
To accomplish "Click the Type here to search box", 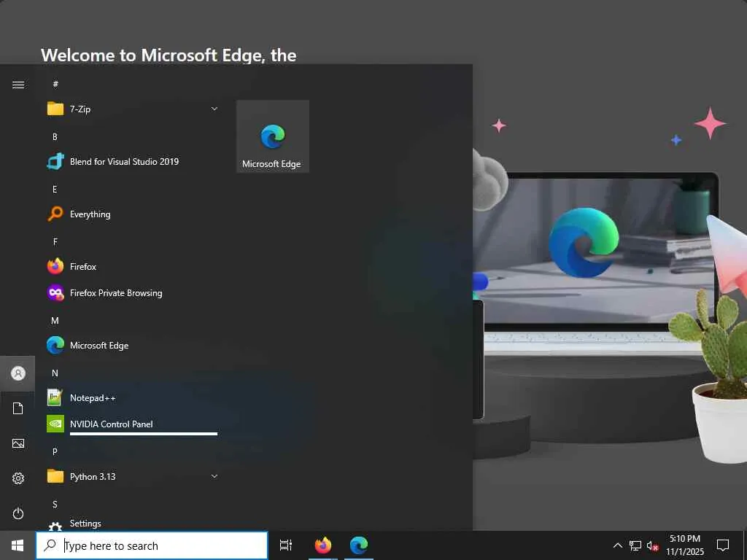I will coord(152,545).
